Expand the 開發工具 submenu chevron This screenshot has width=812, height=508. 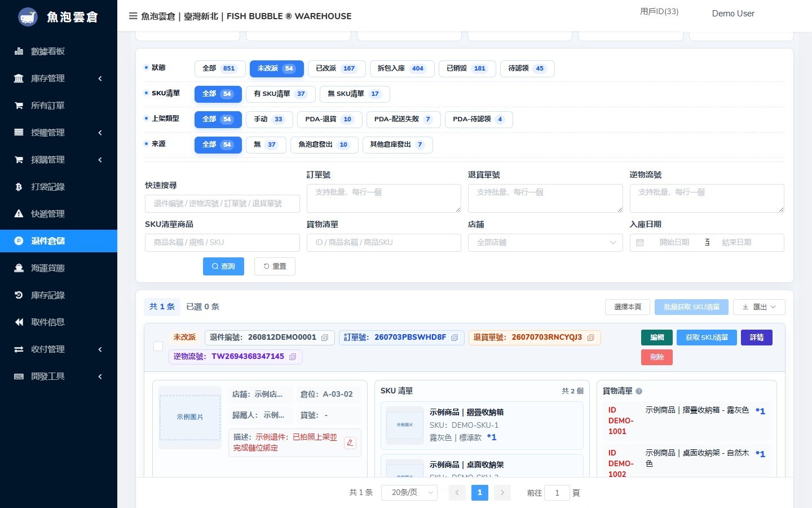pos(100,376)
